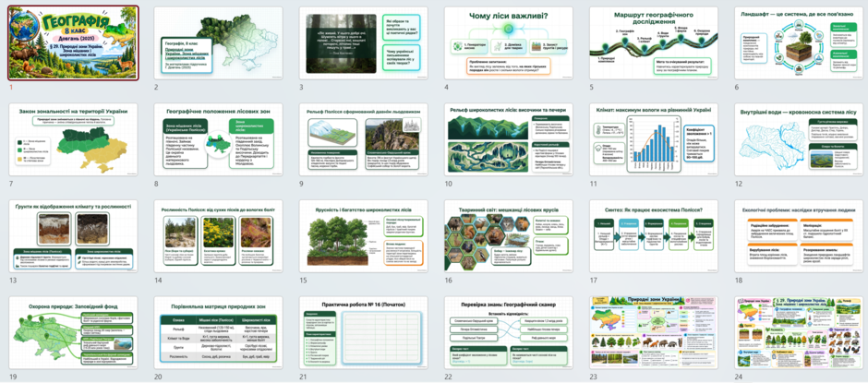Select slide 11 climate bar chart
Viewport: 868px width, 383px height.
[x=653, y=139]
